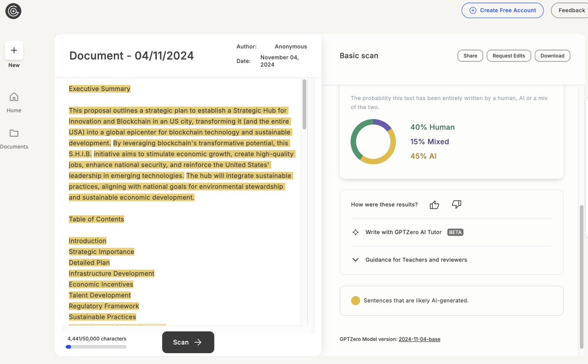Click Create Free Account button
Image resolution: width=588 pixels, height=364 pixels.
point(502,10)
